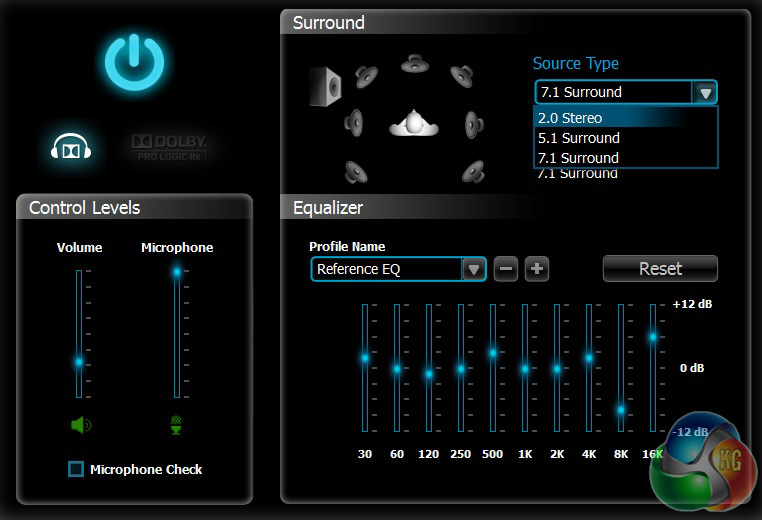The height and width of the screenshot is (520, 762).
Task: Click the 4K equalizer slider knob
Action: [589, 358]
